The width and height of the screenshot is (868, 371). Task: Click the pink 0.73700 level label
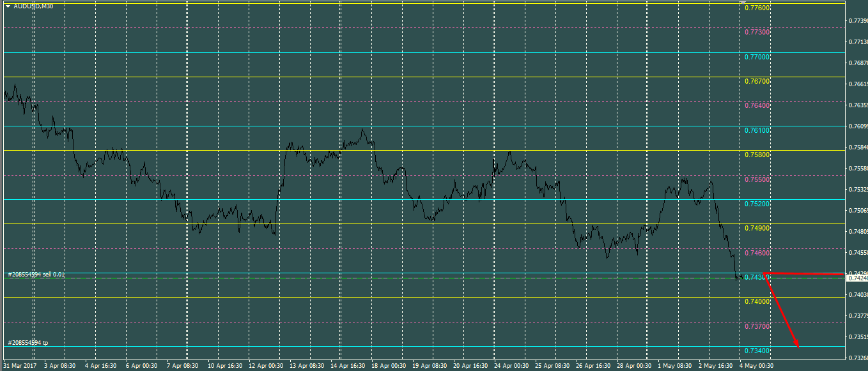click(757, 326)
